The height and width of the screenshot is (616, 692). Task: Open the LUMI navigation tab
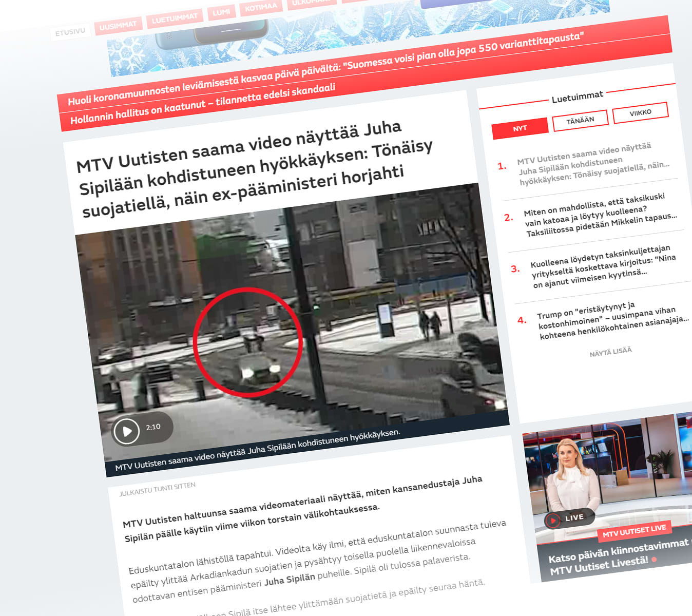221,12
